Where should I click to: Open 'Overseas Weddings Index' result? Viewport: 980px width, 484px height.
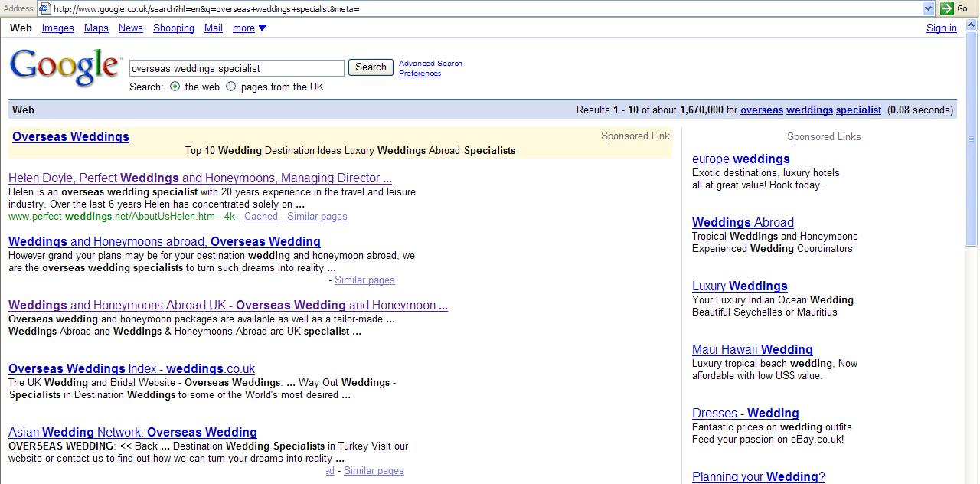[131, 369]
